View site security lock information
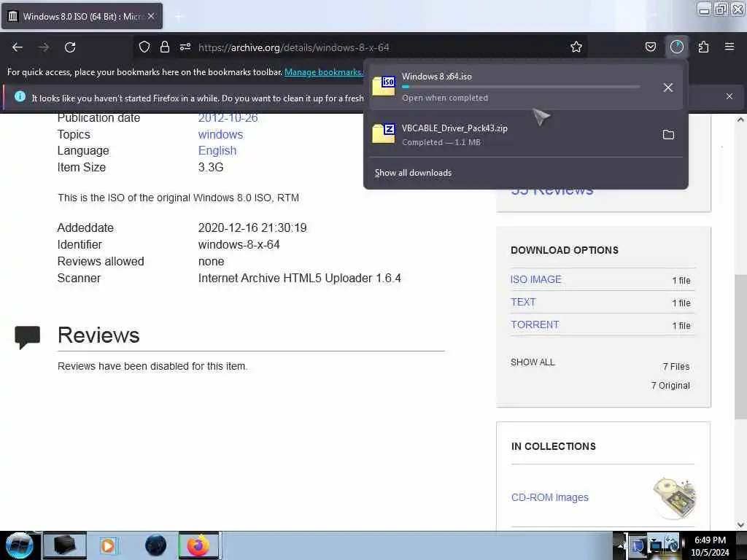The image size is (747, 560). (x=165, y=47)
